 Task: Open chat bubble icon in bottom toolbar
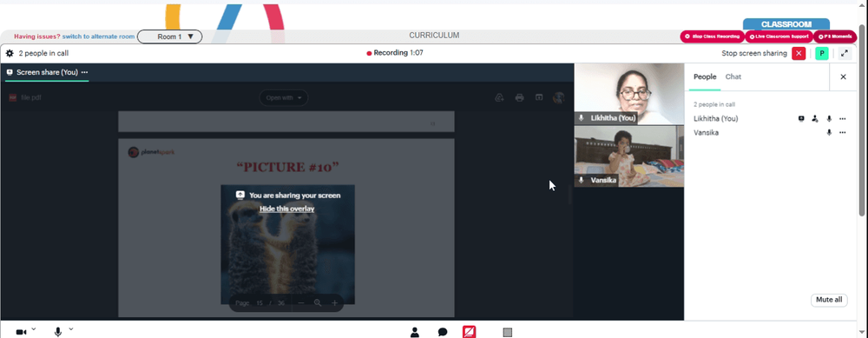pos(443,332)
